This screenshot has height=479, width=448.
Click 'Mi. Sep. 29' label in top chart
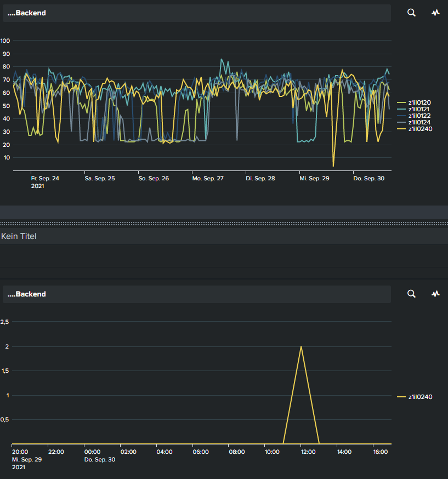(x=314, y=179)
